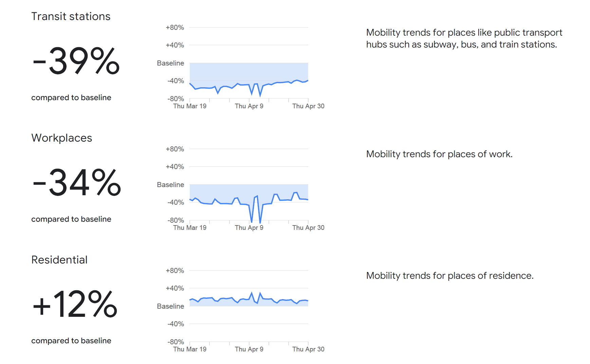Viewport: 590px width, 364px height.
Task: Click the public transport hubs description text
Action: (464, 38)
